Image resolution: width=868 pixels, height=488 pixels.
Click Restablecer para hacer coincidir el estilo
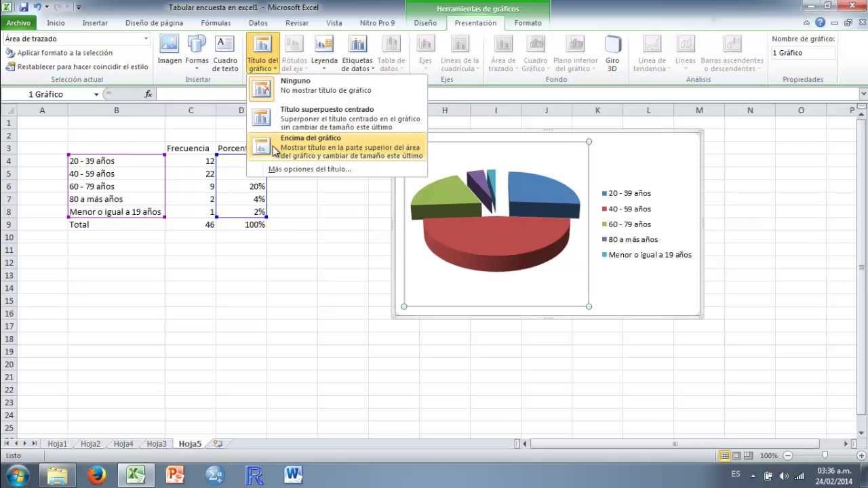77,67
